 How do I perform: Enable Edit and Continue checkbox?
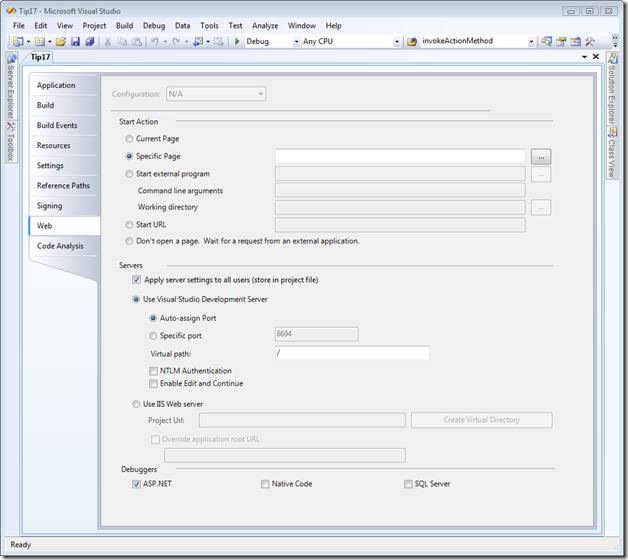pos(153,383)
